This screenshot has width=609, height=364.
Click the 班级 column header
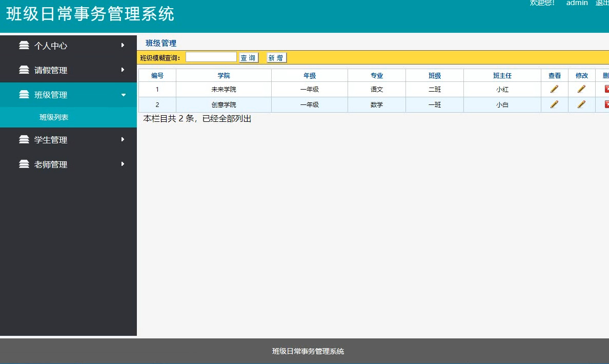tap(435, 75)
